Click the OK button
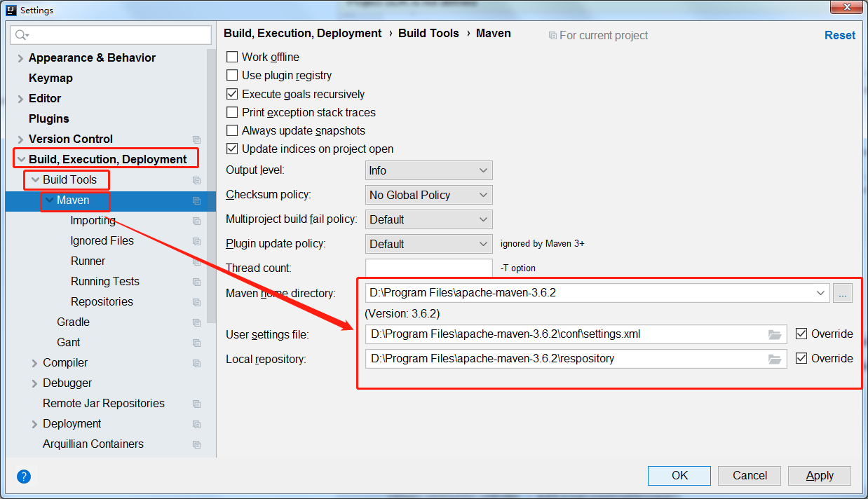868x499 pixels. click(x=679, y=475)
